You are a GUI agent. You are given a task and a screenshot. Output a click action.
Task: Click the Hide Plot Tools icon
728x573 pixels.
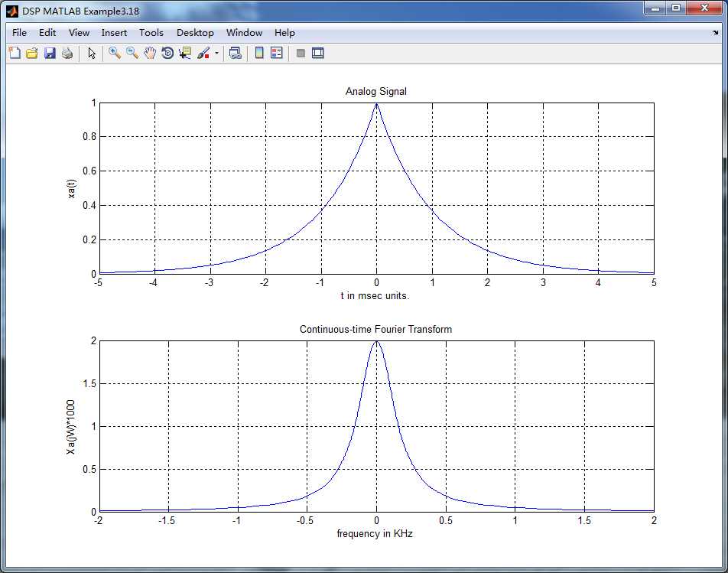(301, 53)
